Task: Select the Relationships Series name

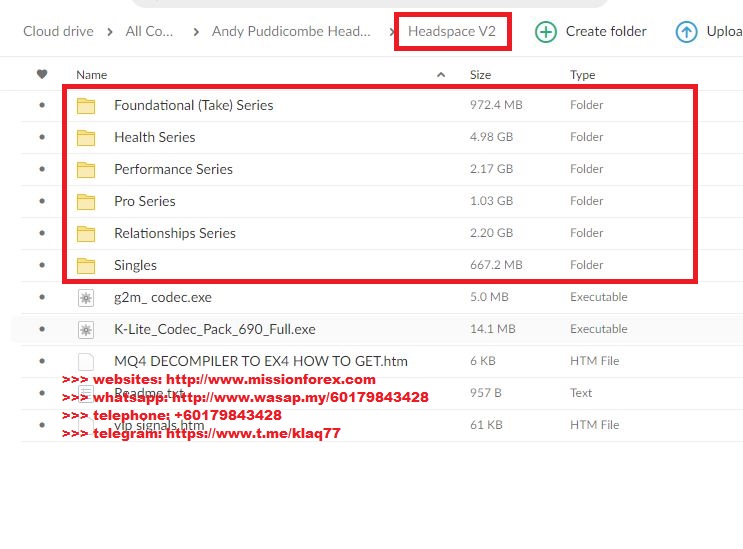Action: [174, 233]
